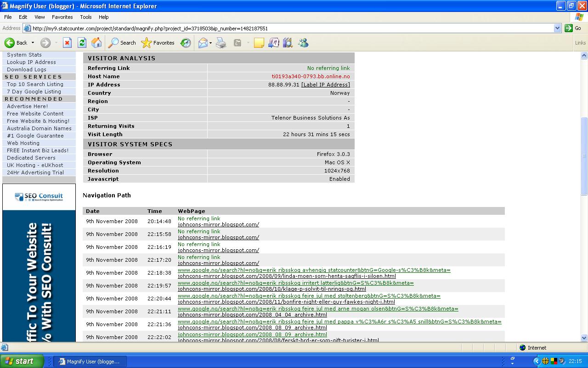588x368 pixels.
Task: Open the blog link in the 20:14:48 row
Action: (x=218, y=224)
